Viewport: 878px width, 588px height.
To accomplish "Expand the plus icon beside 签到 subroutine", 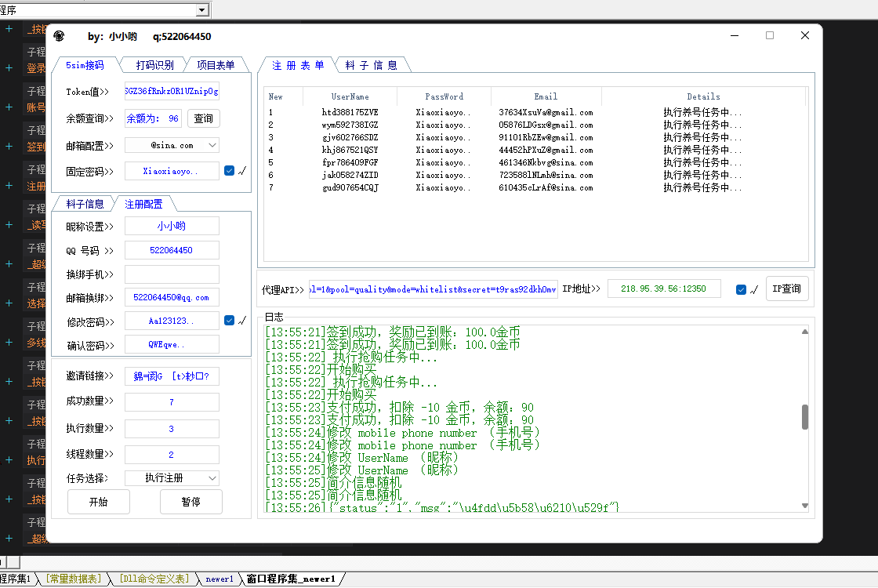I will point(9,147).
